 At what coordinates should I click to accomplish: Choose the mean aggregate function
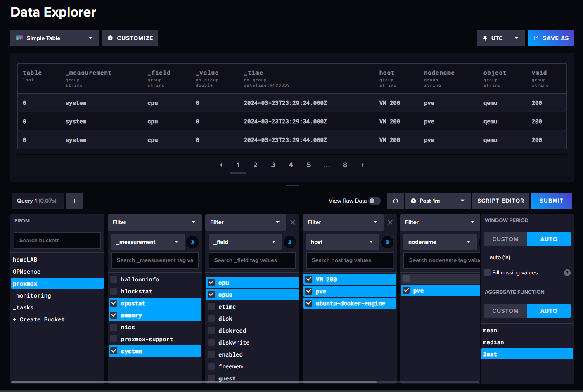[x=527, y=331]
